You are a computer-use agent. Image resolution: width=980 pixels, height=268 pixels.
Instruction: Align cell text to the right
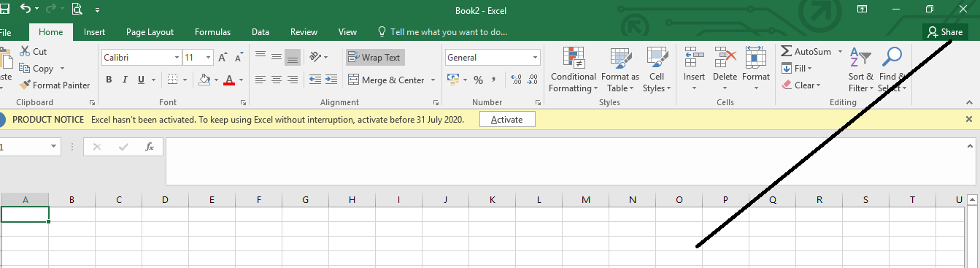[293, 80]
